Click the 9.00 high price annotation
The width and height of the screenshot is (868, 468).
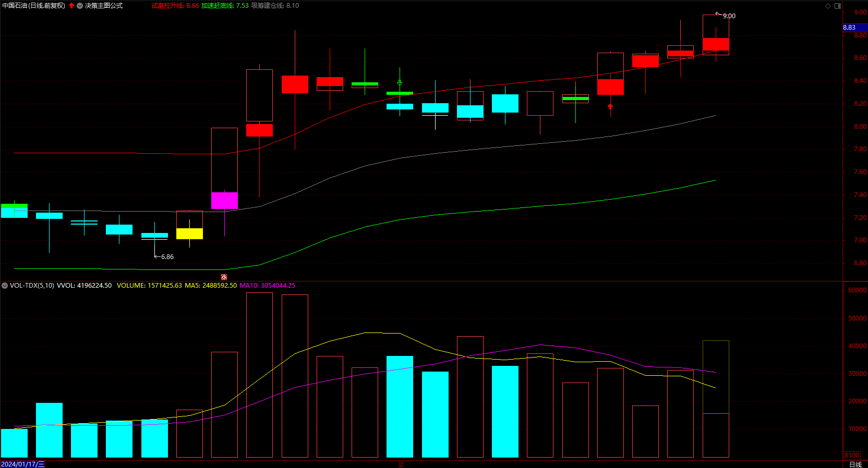point(729,16)
